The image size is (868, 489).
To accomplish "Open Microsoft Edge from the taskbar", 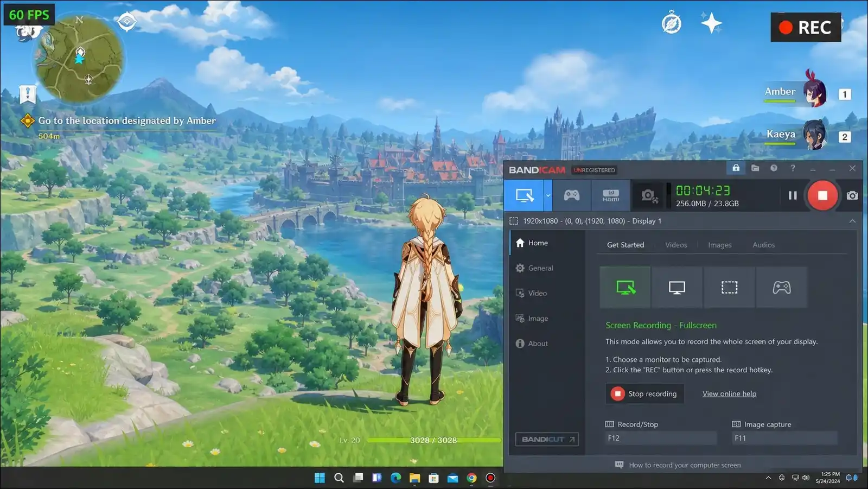I will point(395,478).
